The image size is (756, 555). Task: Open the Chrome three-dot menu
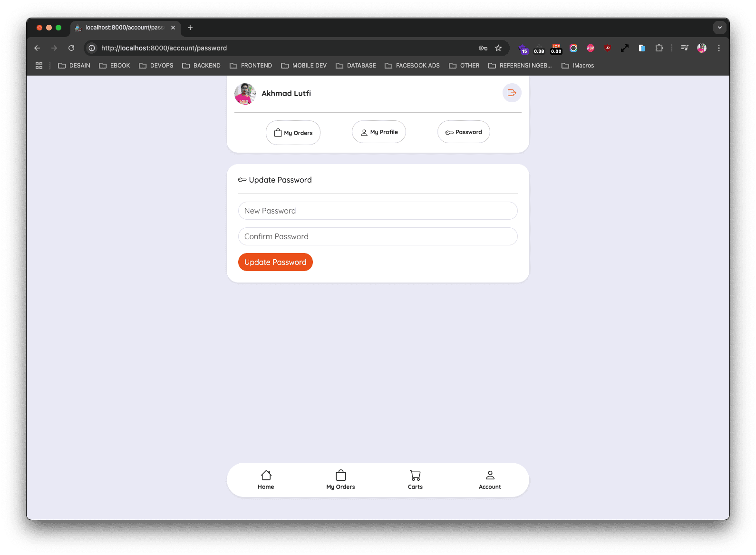719,48
